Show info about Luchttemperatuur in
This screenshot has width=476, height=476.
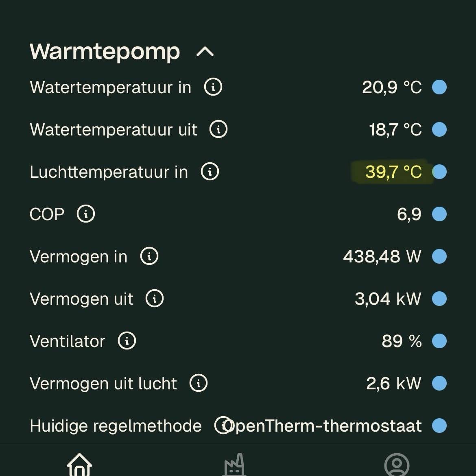pos(210,172)
